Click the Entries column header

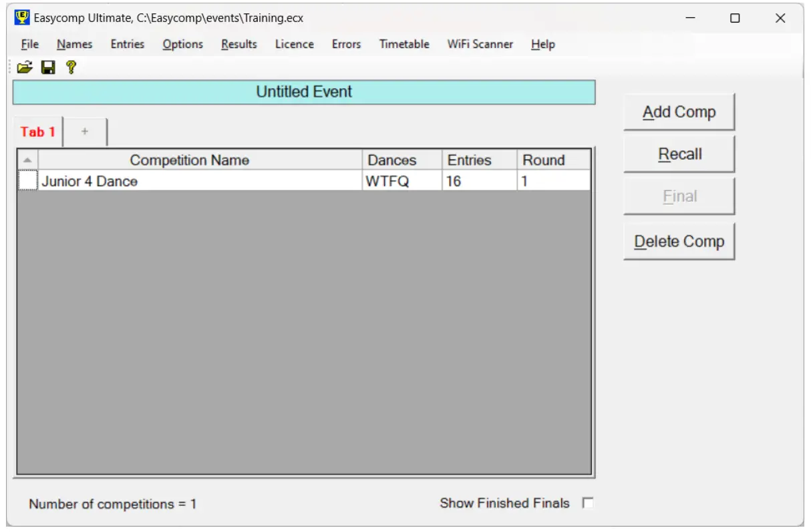click(480, 160)
